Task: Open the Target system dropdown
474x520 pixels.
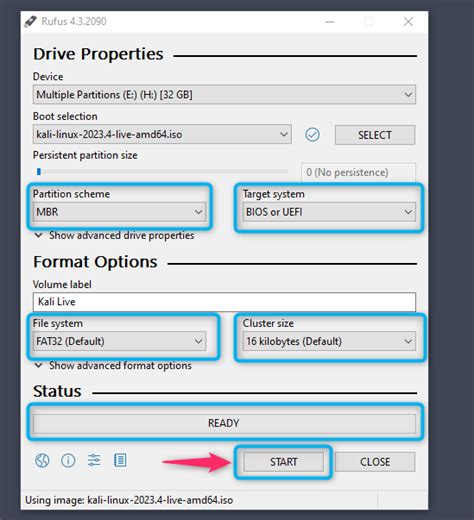Action: point(329,212)
